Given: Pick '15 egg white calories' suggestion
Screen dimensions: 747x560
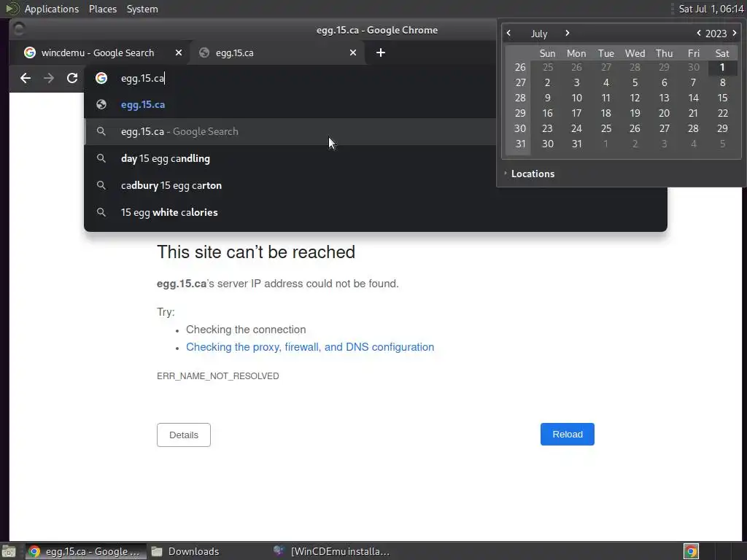Looking at the screenshot, I should [376, 212].
